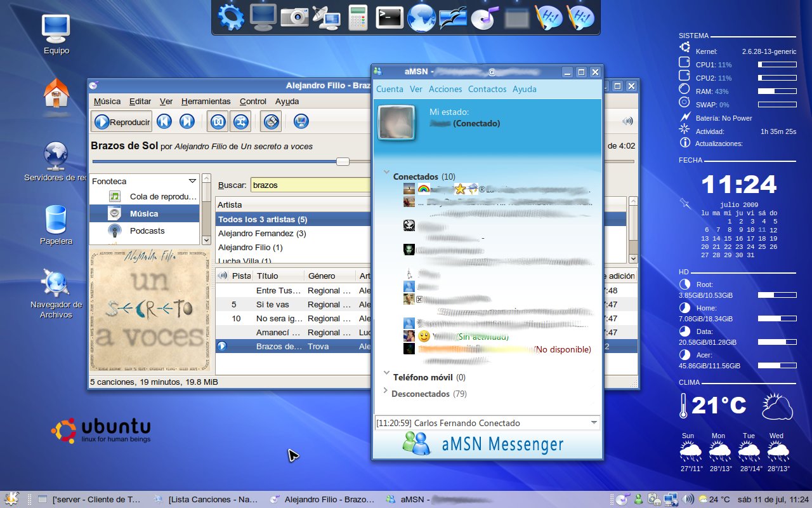Skip to previous track in Rhythmbox

(164, 121)
